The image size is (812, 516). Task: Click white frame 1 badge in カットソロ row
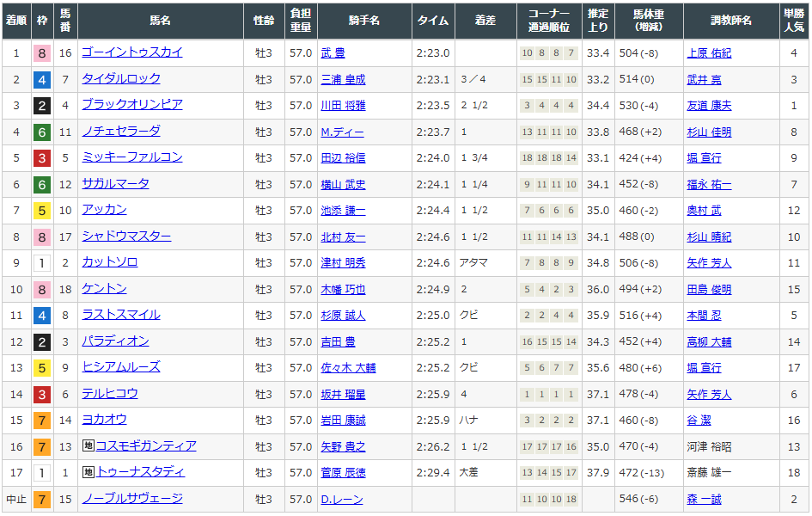coord(41,263)
